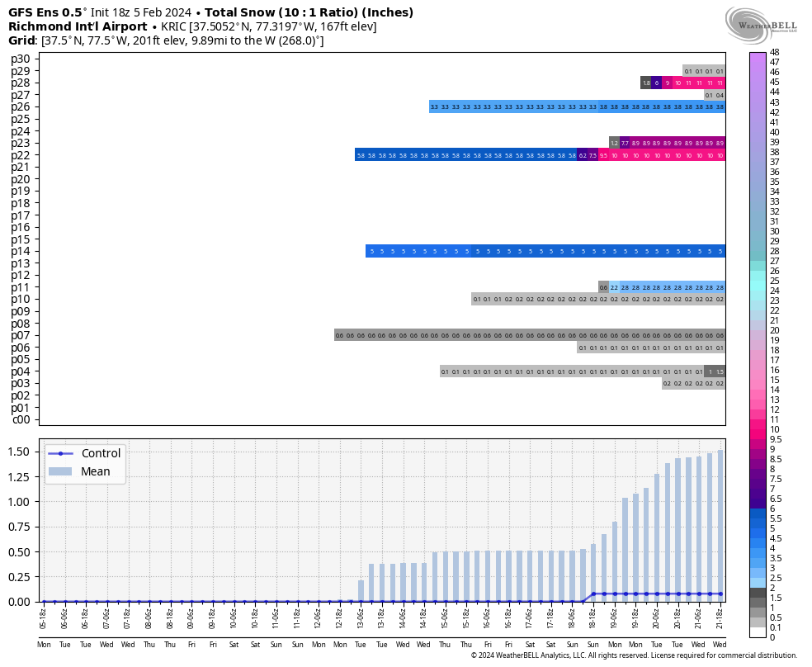812x667 pixels.
Task: Click the 08-06z time axis label
Action: pyautogui.click(x=149, y=619)
